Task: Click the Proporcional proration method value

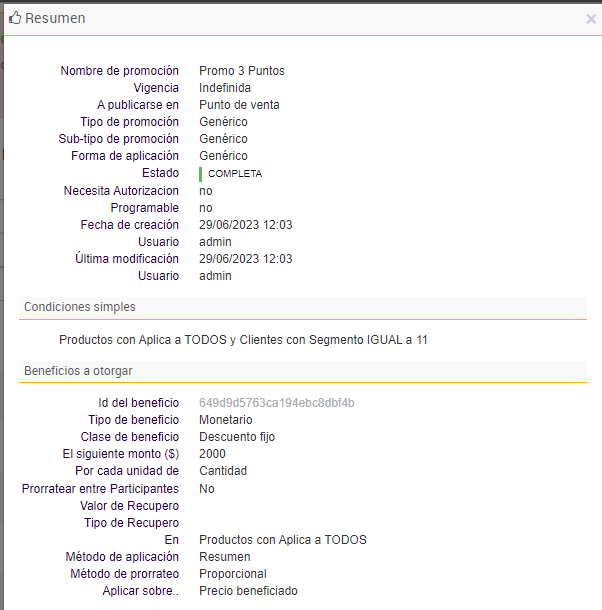Action: click(233, 574)
